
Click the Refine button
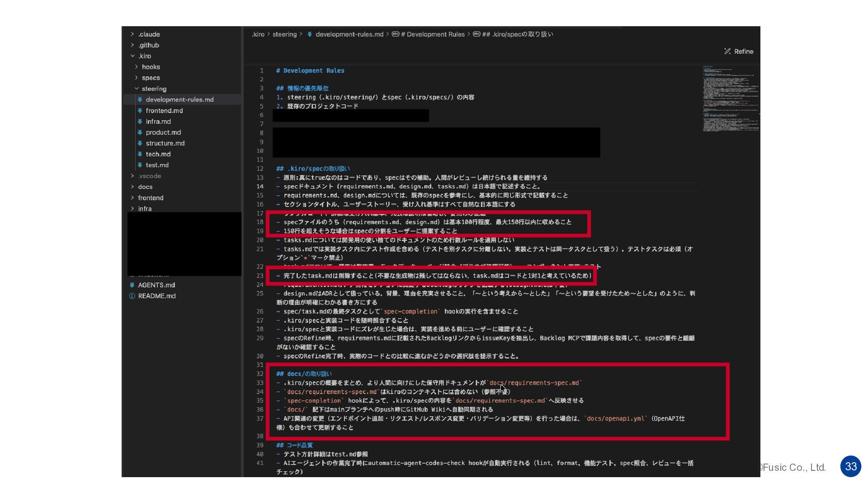click(743, 52)
